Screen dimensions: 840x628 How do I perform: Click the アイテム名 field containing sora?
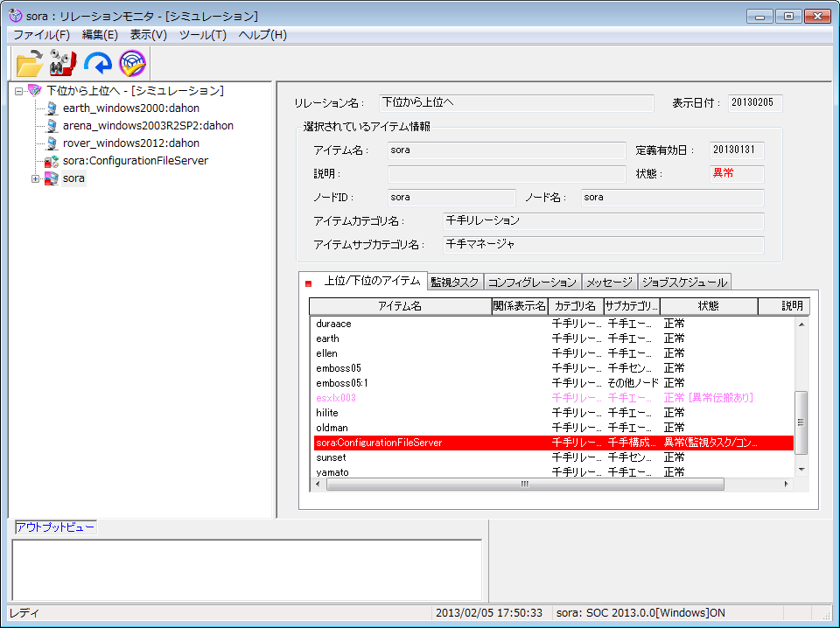tap(507, 150)
